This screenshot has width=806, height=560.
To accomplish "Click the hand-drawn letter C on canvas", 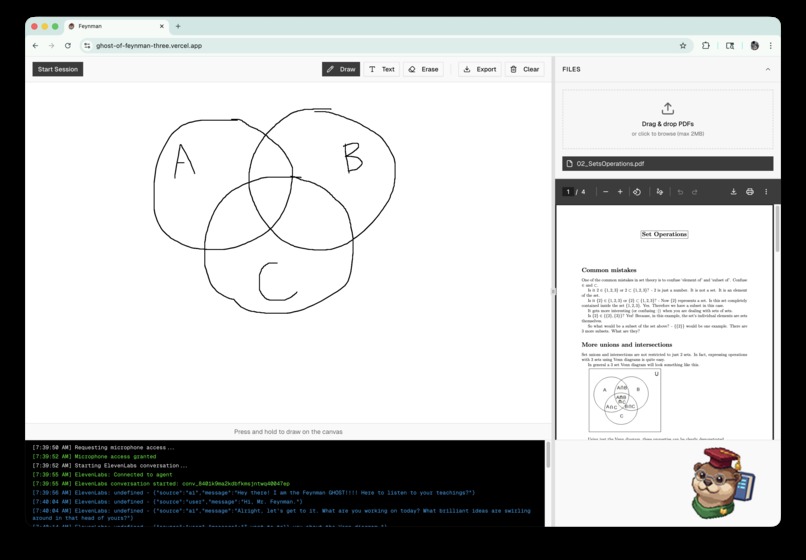I will coord(277,281).
